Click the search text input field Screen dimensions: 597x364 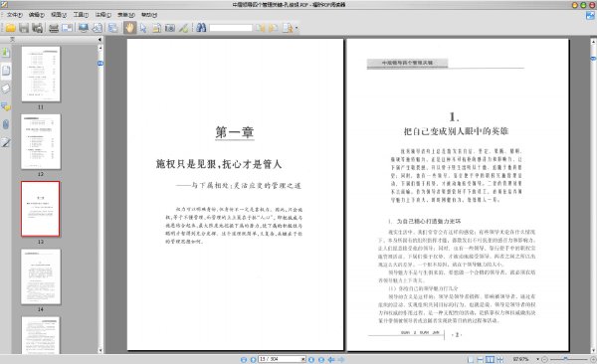coord(231,28)
